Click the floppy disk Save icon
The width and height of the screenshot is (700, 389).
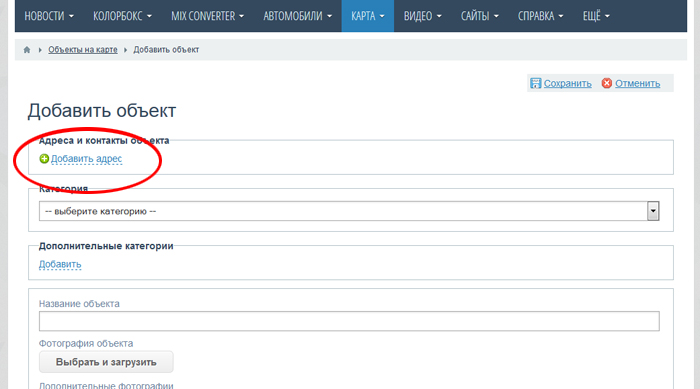coord(535,83)
